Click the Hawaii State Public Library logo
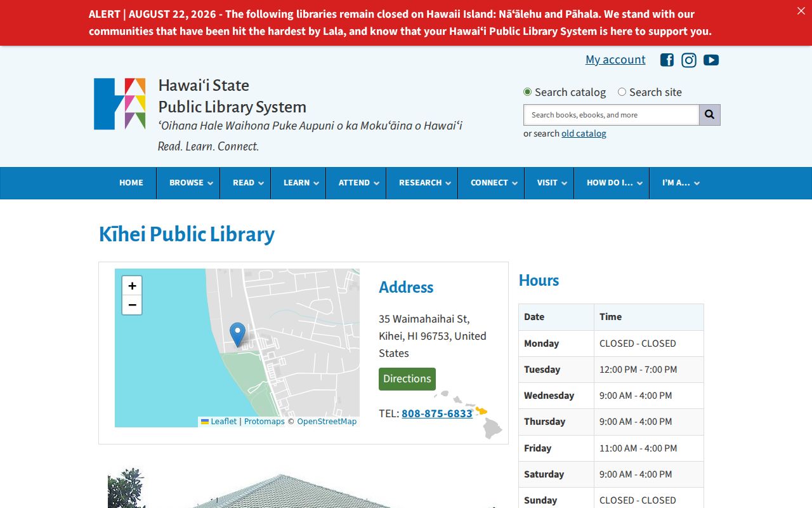This screenshot has width=812, height=508. 120,104
